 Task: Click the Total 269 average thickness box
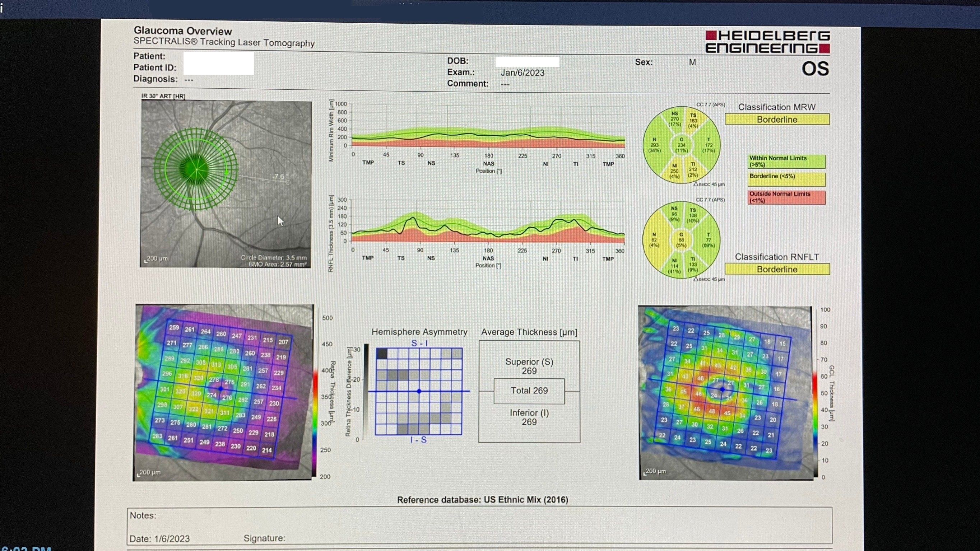pyautogui.click(x=529, y=391)
